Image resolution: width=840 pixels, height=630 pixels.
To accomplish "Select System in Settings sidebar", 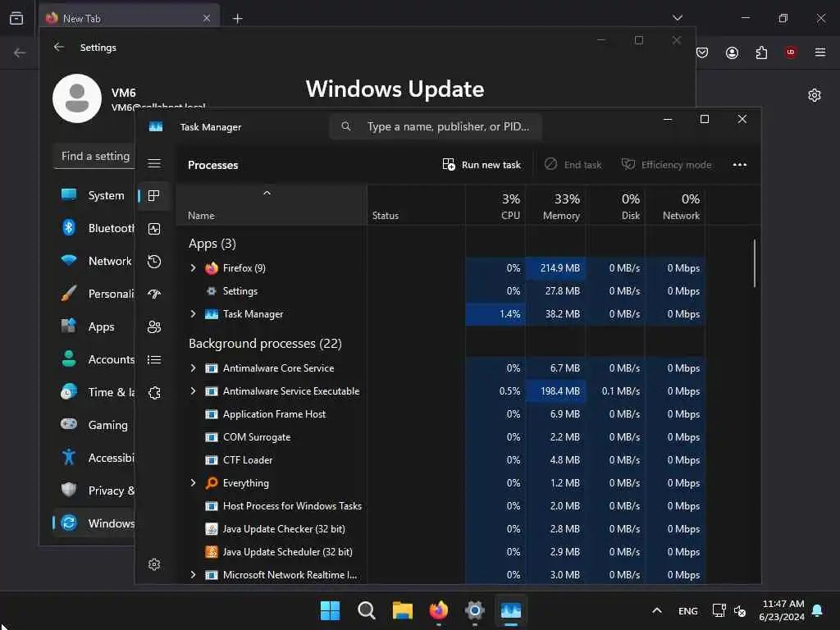I will click(94, 195).
